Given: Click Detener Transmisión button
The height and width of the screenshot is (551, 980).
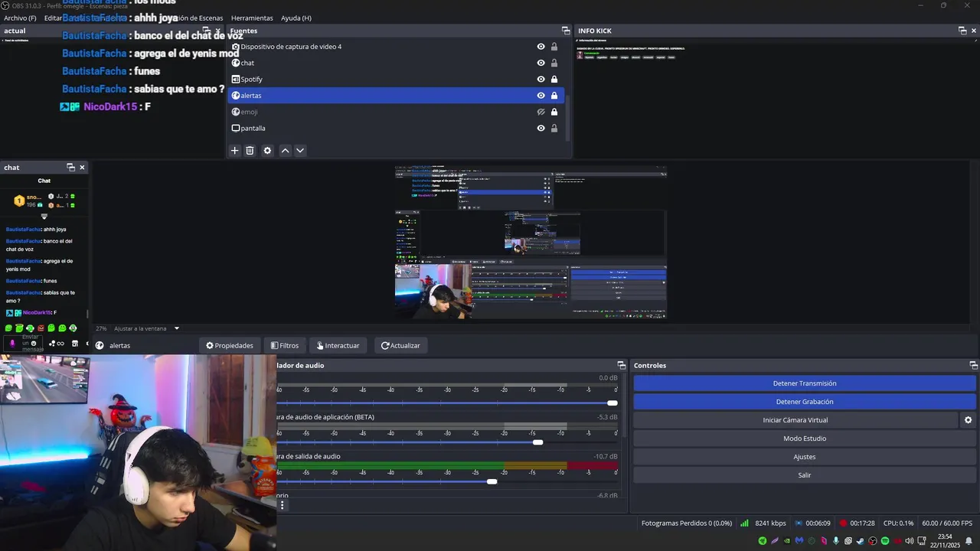Looking at the screenshot, I should (x=805, y=383).
